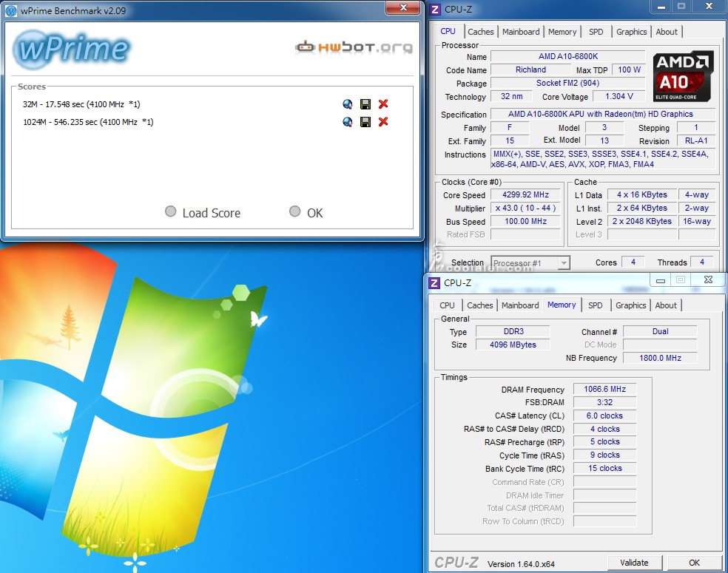Close the wPrime Benchmark window
This screenshot has width=728, height=573.
(403, 7)
